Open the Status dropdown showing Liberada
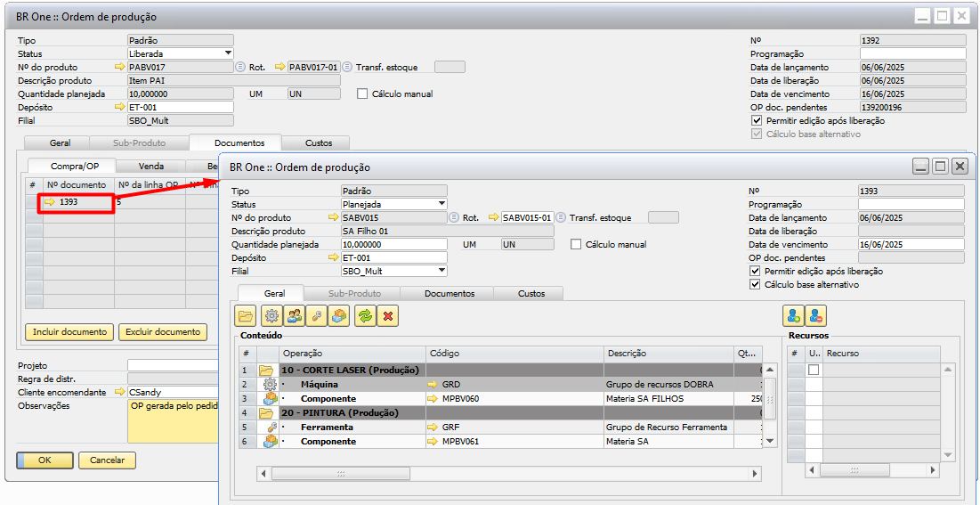Image resolution: width=980 pixels, height=505 pixels. [x=229, y=53]
